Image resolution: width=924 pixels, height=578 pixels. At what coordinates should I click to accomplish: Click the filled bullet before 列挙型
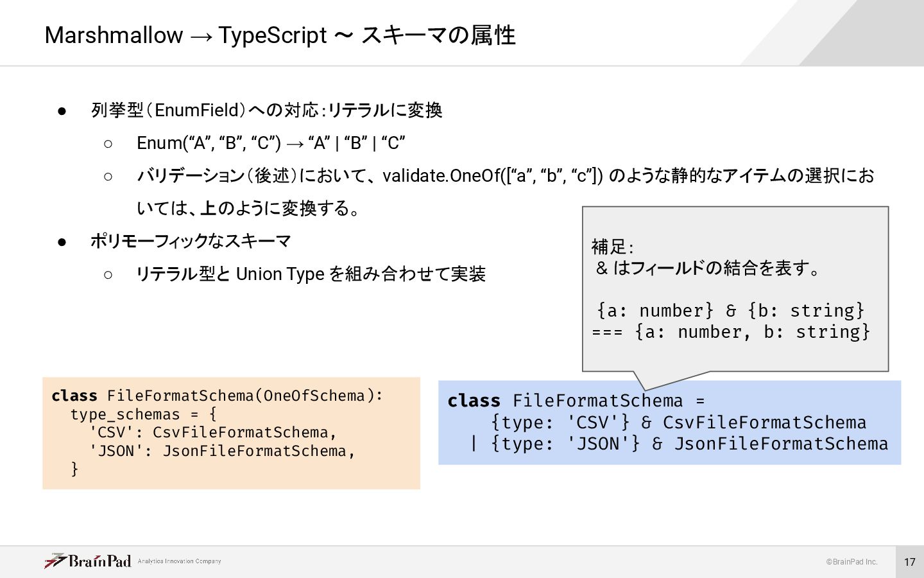click(62, 111)
